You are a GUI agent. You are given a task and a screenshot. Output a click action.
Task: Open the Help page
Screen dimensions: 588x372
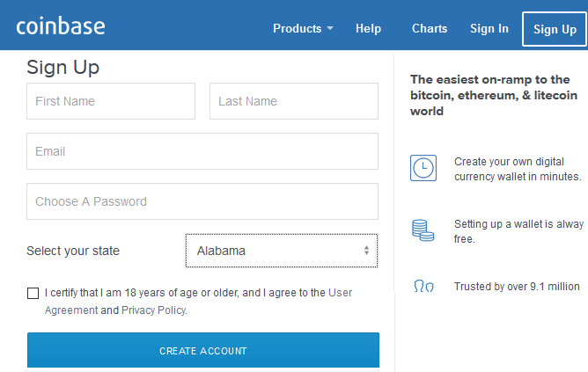click(368, 28)
